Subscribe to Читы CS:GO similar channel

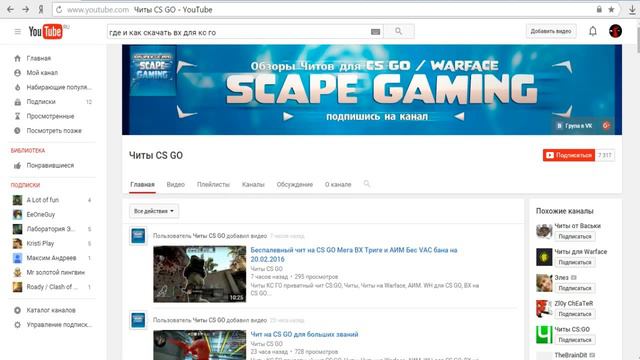575,340
